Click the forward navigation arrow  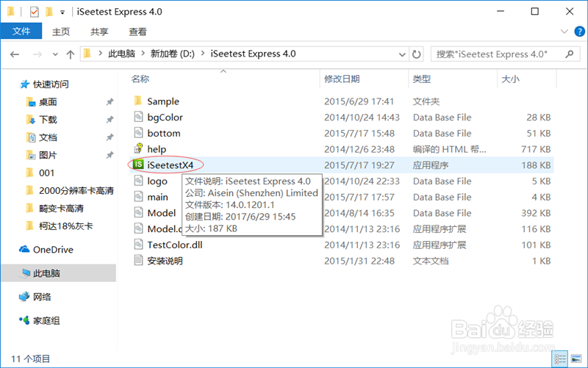(37, 54)
